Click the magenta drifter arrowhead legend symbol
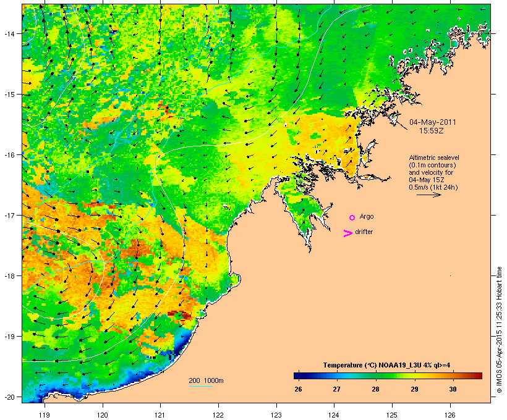 [x=347, y=233]
